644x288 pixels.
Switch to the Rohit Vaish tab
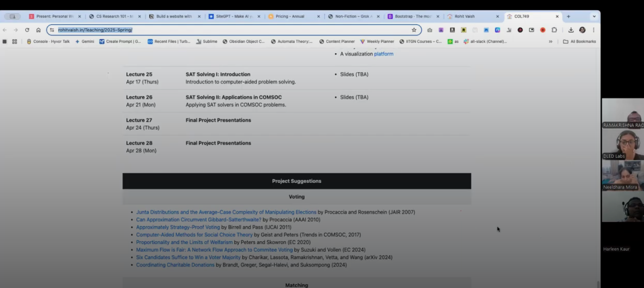pyautogui.click(x=470, y=16)
